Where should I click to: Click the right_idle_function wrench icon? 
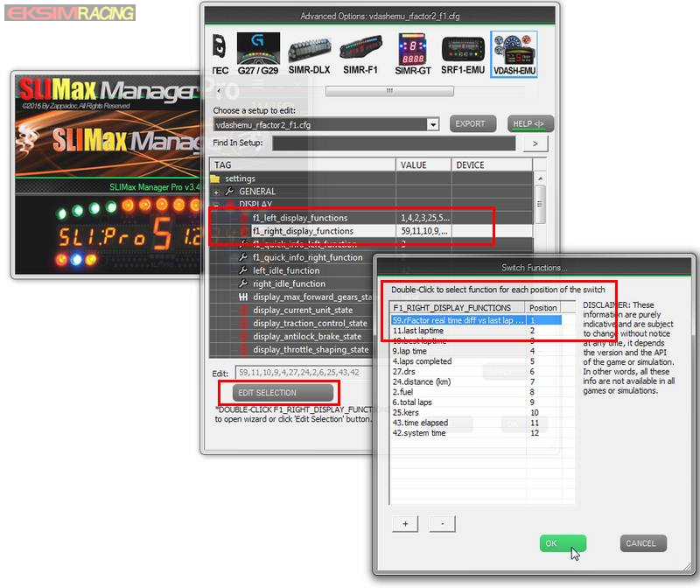coord(243,283)
